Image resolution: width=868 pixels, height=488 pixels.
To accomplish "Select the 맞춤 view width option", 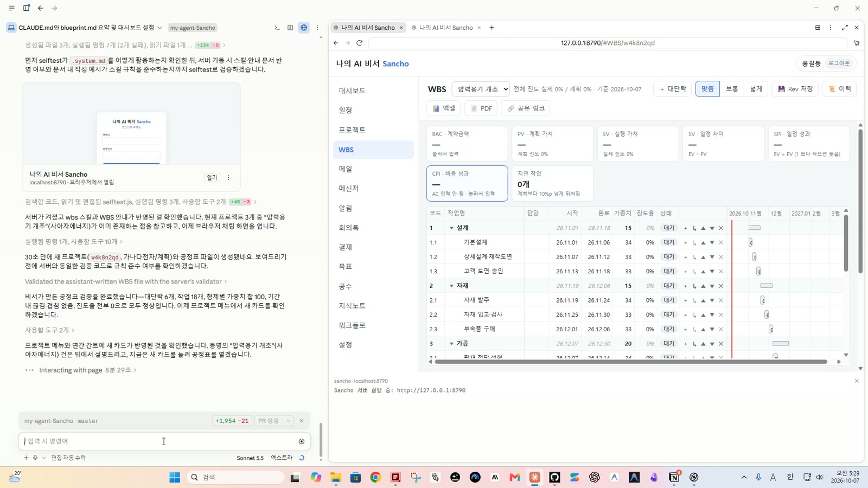I will point(707,89).
